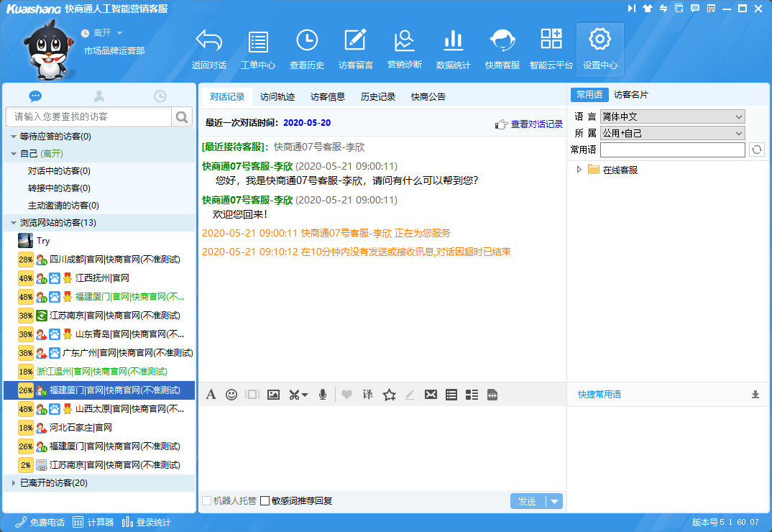Click the 常用语 search input field
772x532 pixels.
coord(672,150)
